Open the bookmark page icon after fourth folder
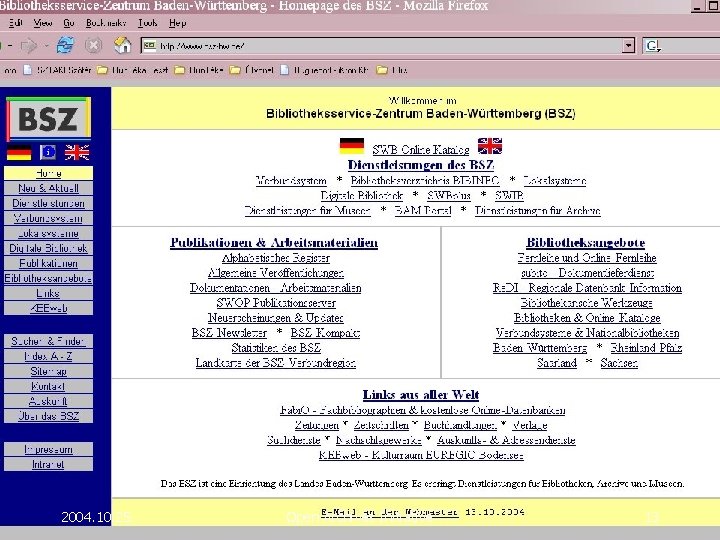Viewport: 720px width, 540px height. tap(285, 70)
